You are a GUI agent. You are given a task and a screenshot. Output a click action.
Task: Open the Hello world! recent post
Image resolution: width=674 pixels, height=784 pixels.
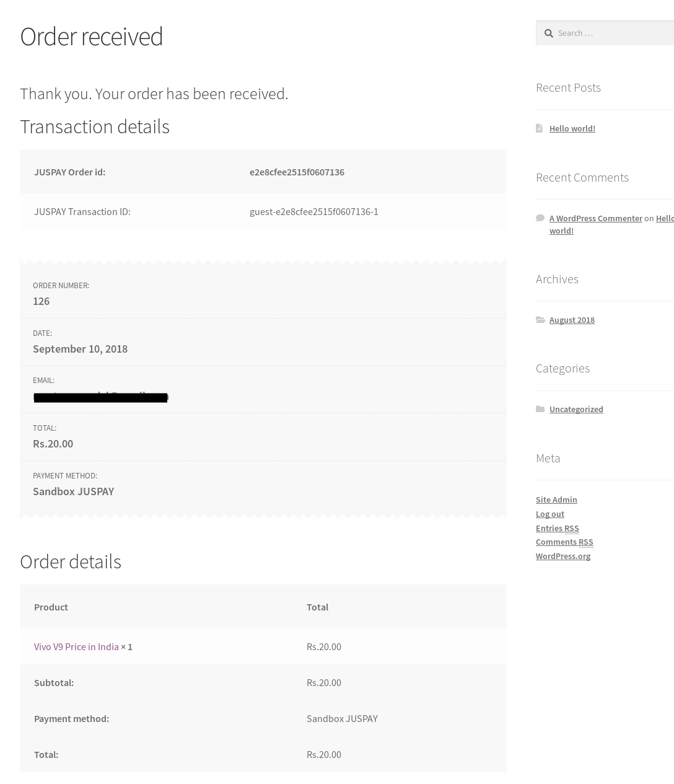[x=572, y=128]
